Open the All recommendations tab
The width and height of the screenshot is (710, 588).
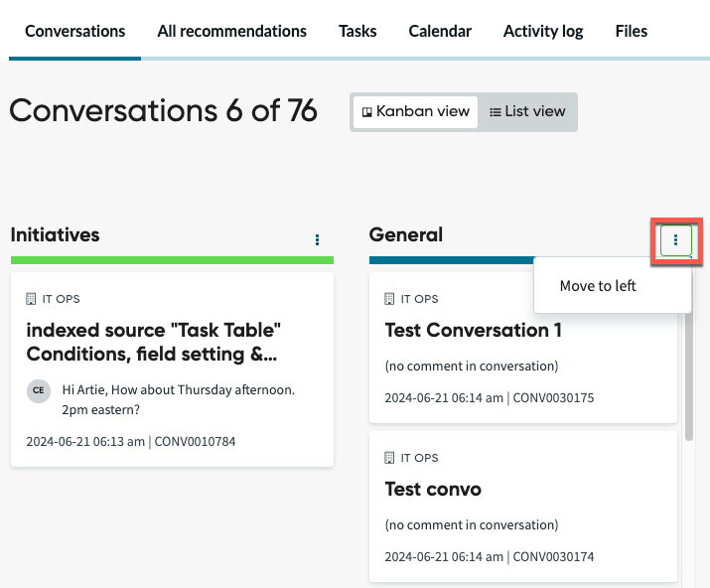(x=231, y=31)
